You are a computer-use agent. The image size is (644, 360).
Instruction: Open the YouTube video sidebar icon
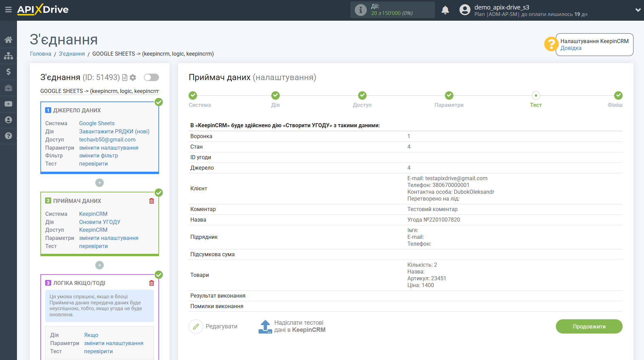(x=8, y=104)
